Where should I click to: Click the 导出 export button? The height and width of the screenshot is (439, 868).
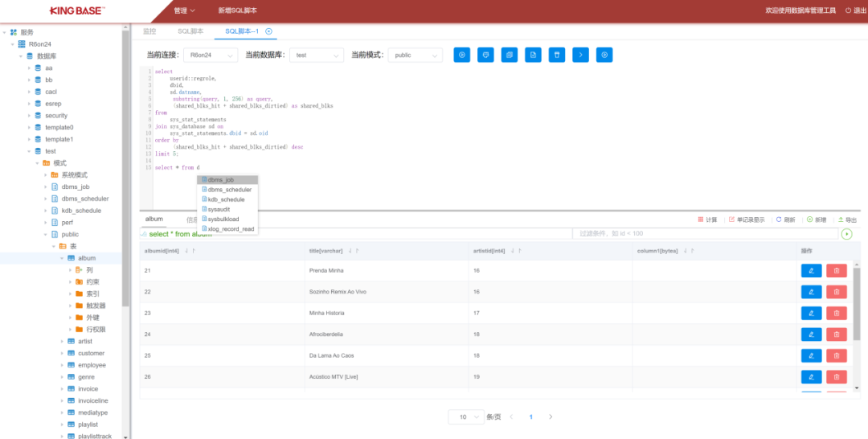[x=848, y=219]
